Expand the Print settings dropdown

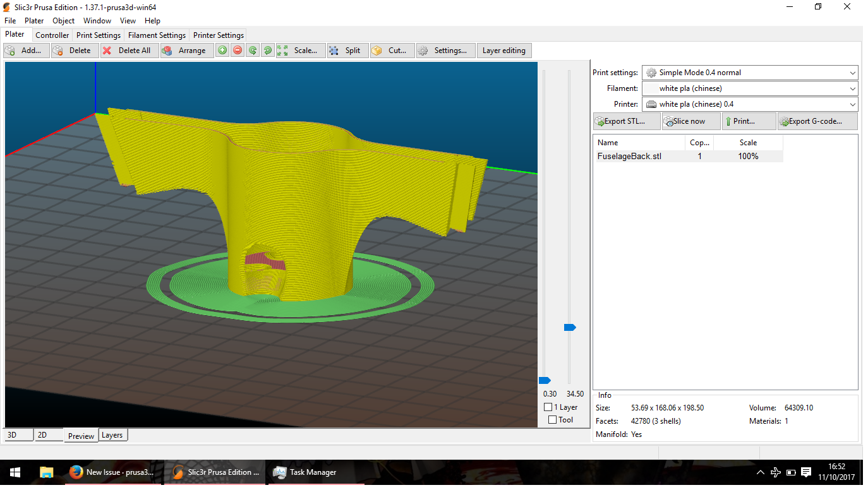coord(750,73)
